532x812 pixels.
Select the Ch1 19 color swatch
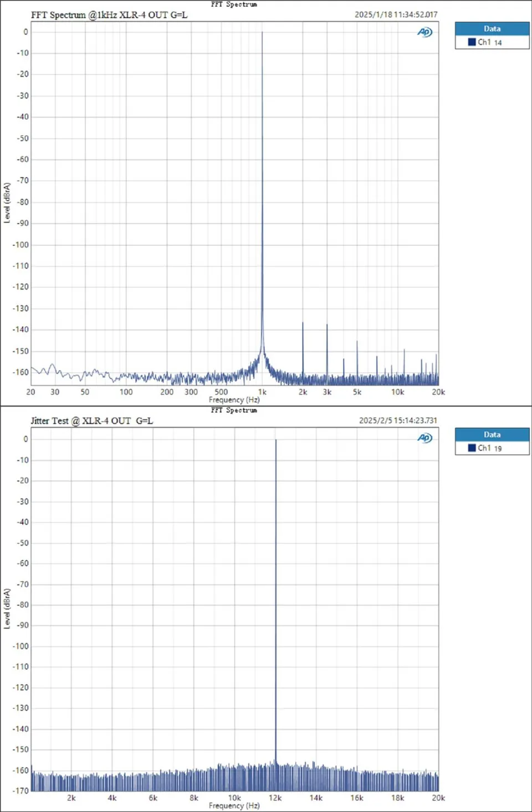click(x=472, y=448)
